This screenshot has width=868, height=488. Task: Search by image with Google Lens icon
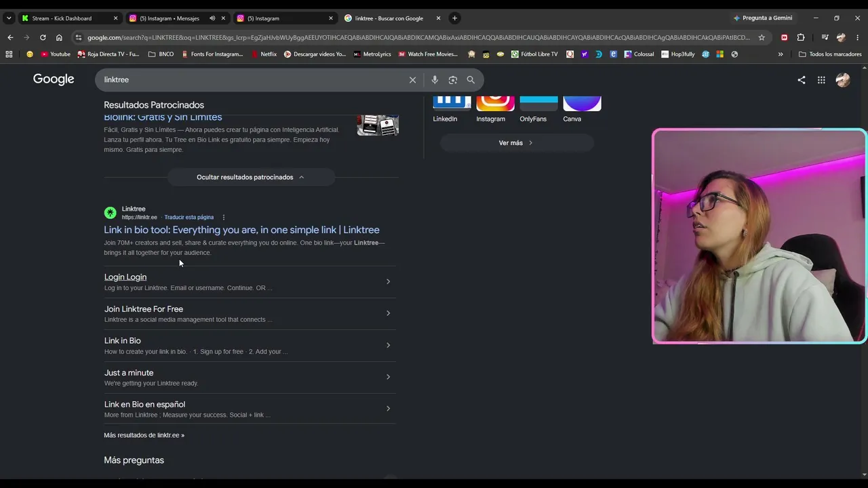pyautogui.click(x=452, y=80)
